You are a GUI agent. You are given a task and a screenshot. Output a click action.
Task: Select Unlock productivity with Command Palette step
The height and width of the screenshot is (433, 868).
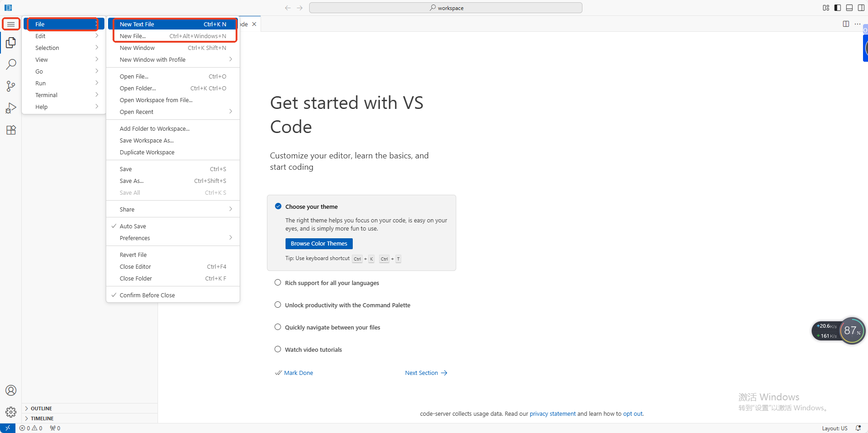tap(342, 305)
